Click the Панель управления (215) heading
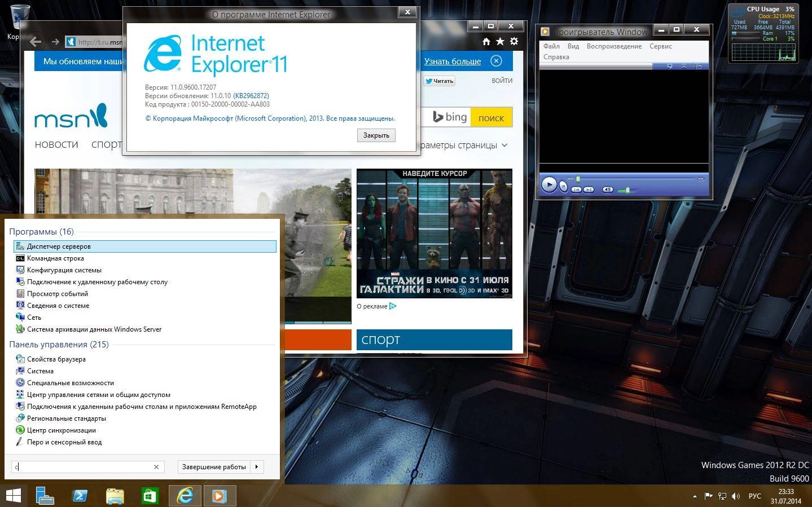The width and height of the screenshot is (812, 507). coord(59,345)
